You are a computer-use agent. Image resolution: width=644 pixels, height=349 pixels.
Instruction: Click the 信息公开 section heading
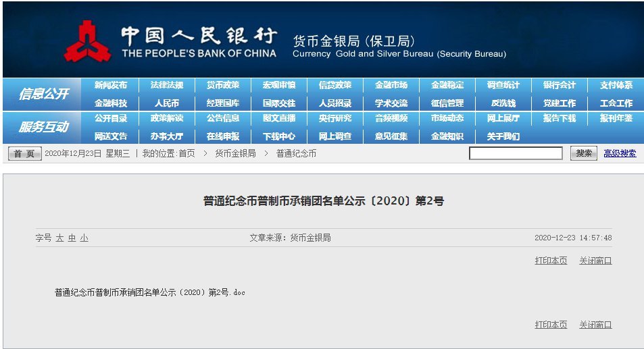point(43,94)
